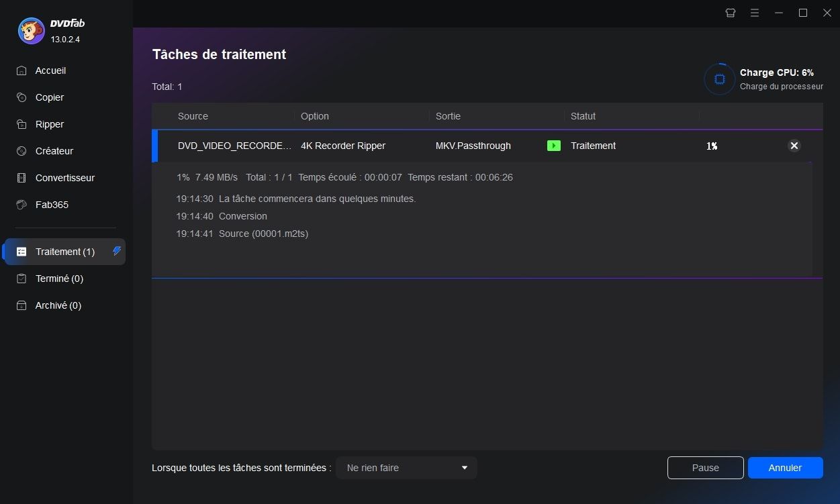This screenshot has width=840, height=504.
Task: Select the DVD_VIDEO_RECORDE... source cell
Action: [235, 146]
